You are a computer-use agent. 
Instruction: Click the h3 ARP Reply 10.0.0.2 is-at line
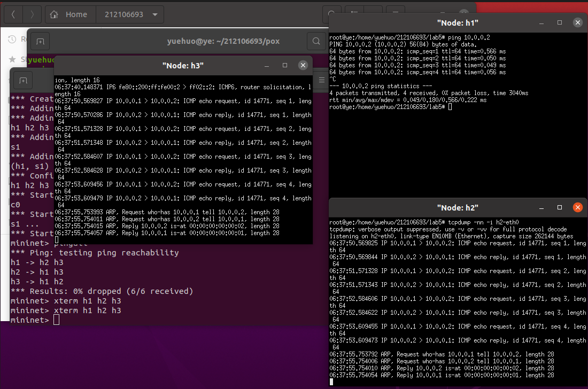point(167,226)
